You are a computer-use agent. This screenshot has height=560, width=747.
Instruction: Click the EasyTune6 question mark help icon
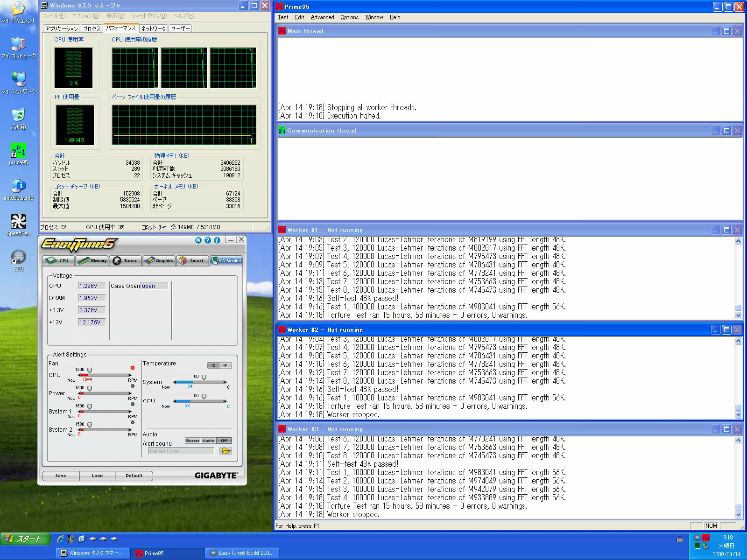pyautogui.click(x=208, y=240)
